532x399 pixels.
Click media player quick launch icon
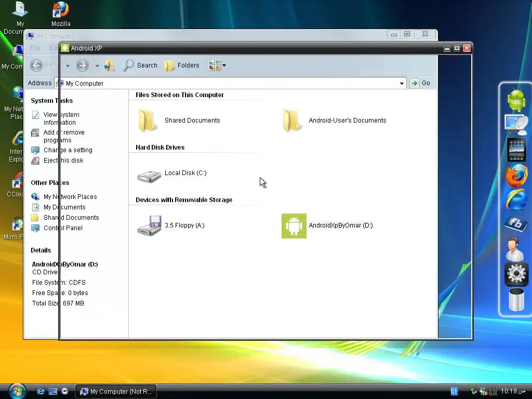coord(64,391)
